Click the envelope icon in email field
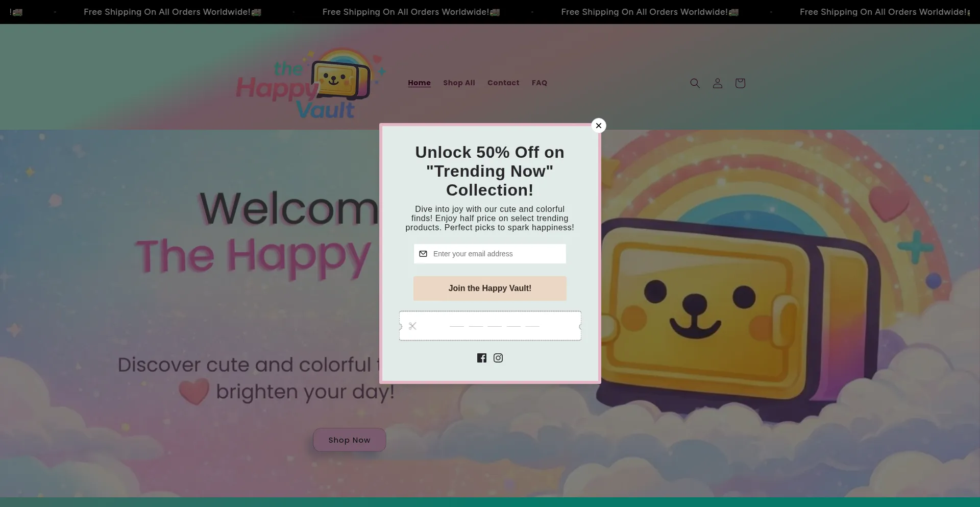This screenshot has height=507, width=980. (423, 254)
